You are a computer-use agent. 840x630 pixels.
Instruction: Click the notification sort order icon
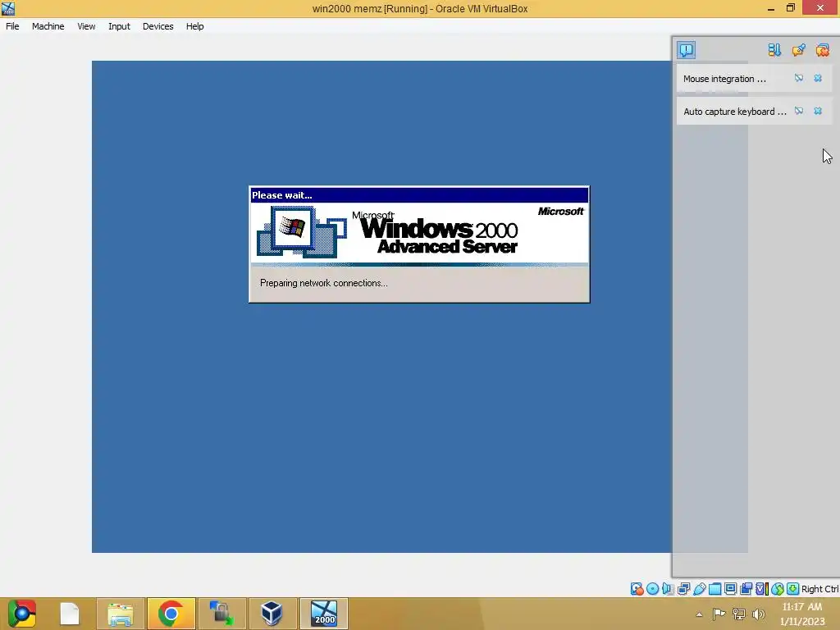pyautogui.click(x=774, y=50)
